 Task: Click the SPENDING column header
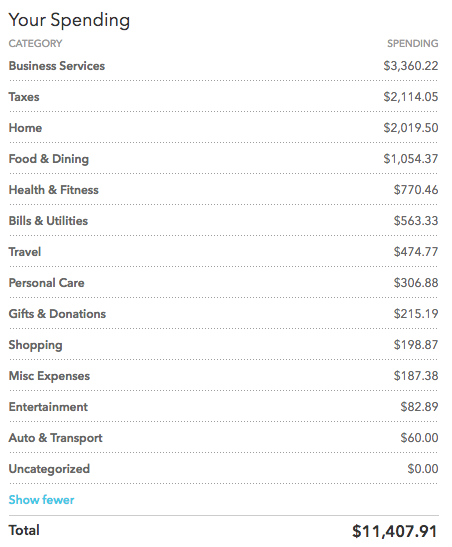click(x=413, y=44)
